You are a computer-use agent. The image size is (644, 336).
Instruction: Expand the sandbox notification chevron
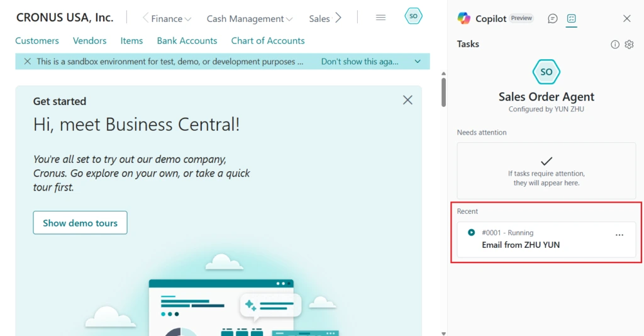pos(418,62)
